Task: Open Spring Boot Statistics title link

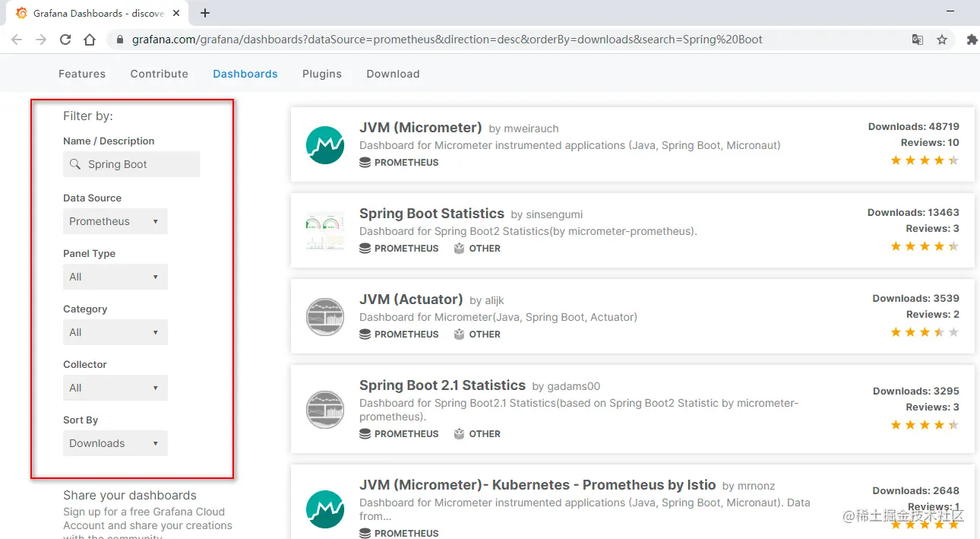Action: (432, 214)
